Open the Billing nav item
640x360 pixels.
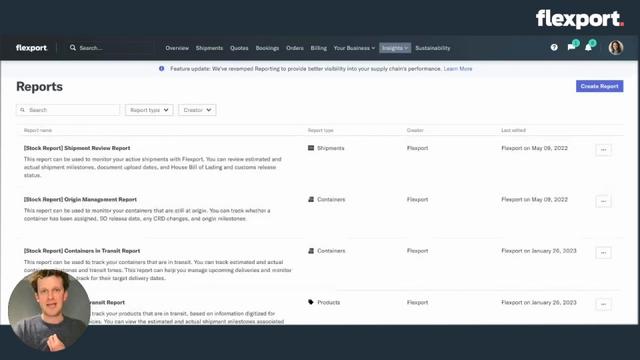(x=318, y=48)
